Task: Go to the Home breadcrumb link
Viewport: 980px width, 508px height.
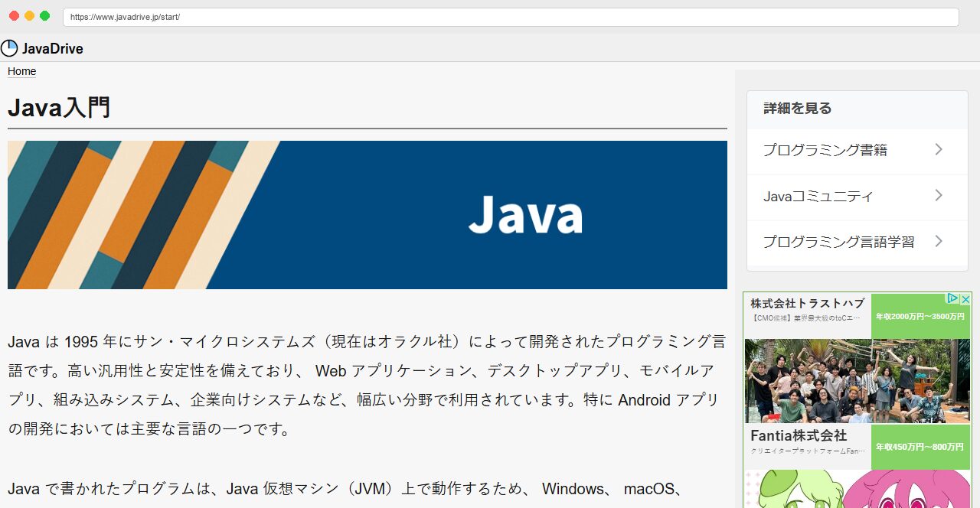Action: [x=21, y=71]
